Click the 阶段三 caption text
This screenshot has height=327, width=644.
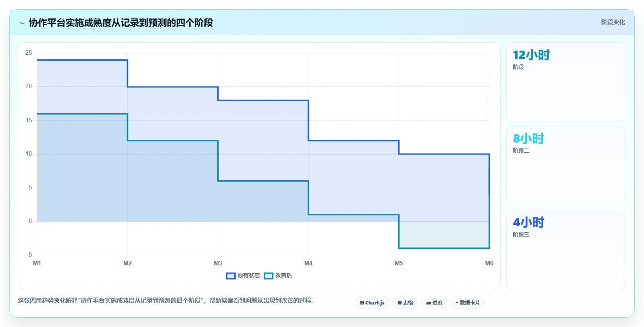pos(521,235)
